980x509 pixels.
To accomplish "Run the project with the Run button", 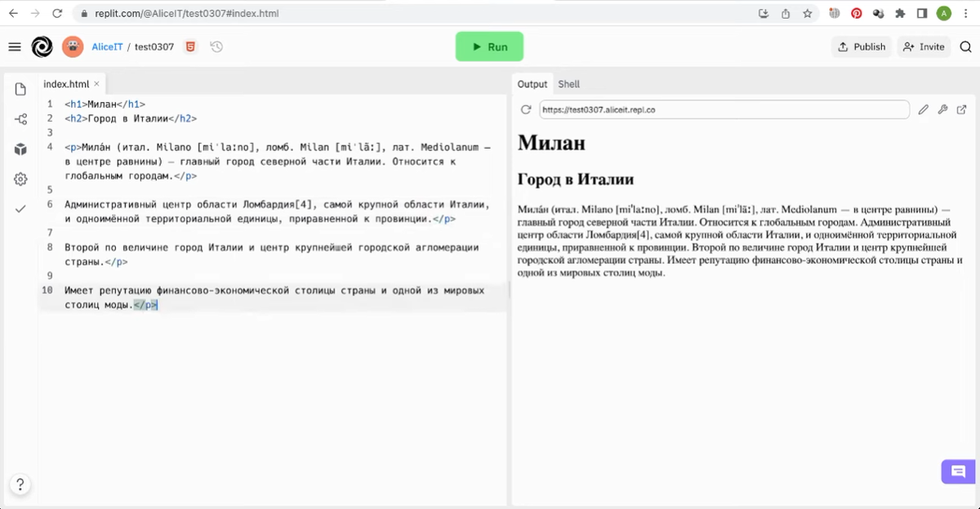I will tap(489, 47).
